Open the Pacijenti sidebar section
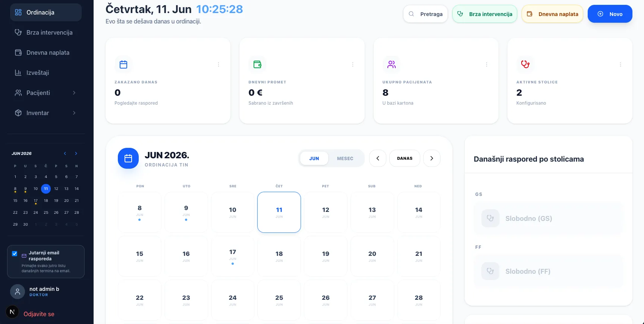The height and width of the screenshot is (324, 644). point(46,93)
